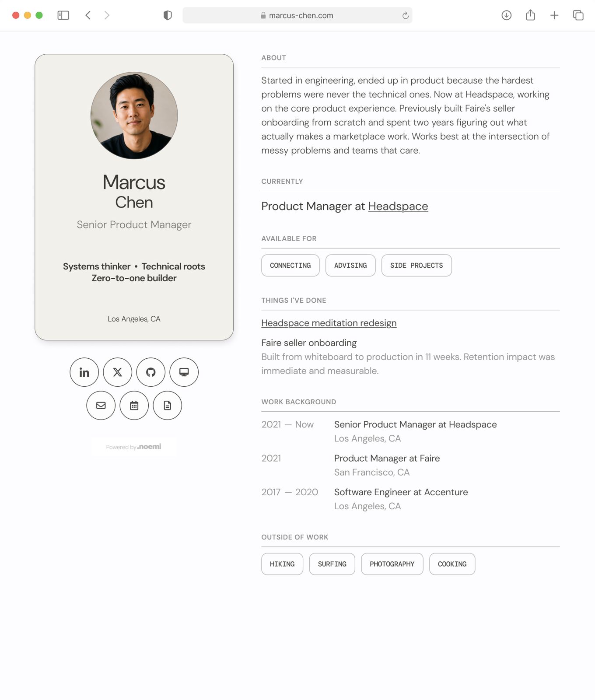Go back using browser back arrow
The width and height of the screenshot is (595, 700).
[88, 15]
